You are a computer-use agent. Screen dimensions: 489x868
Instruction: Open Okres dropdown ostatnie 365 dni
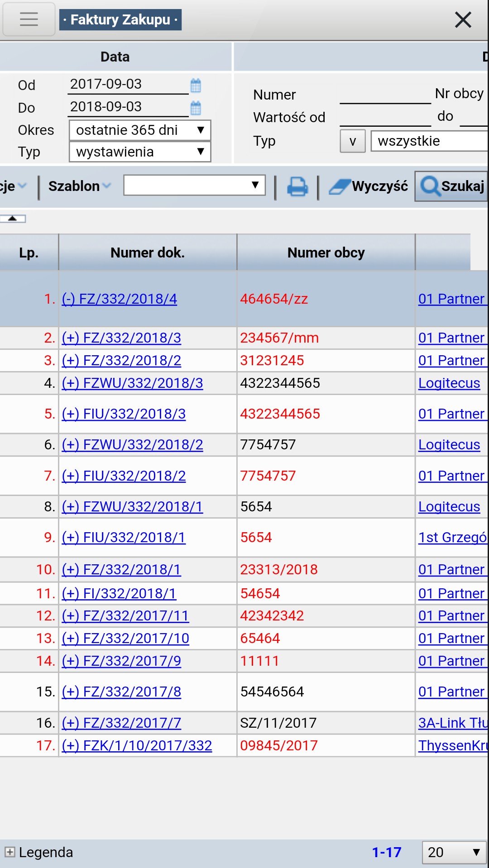[139, 130]
